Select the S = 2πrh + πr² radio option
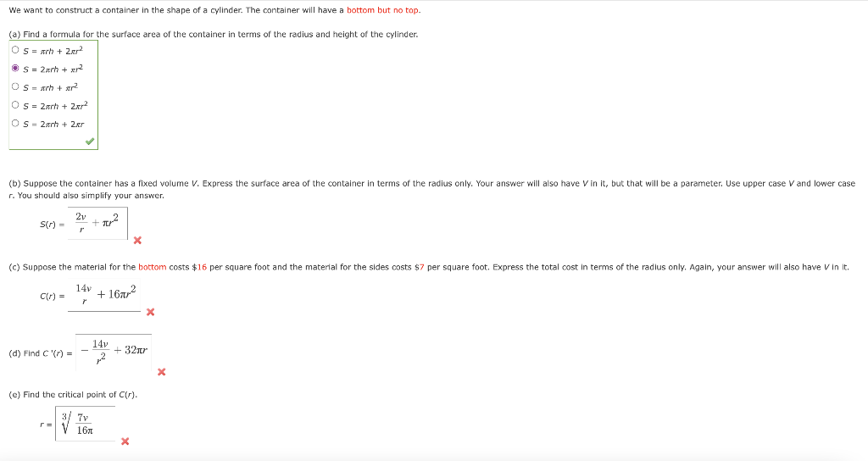The width and height of the screenshot is (868, 461). pos(15,68)
